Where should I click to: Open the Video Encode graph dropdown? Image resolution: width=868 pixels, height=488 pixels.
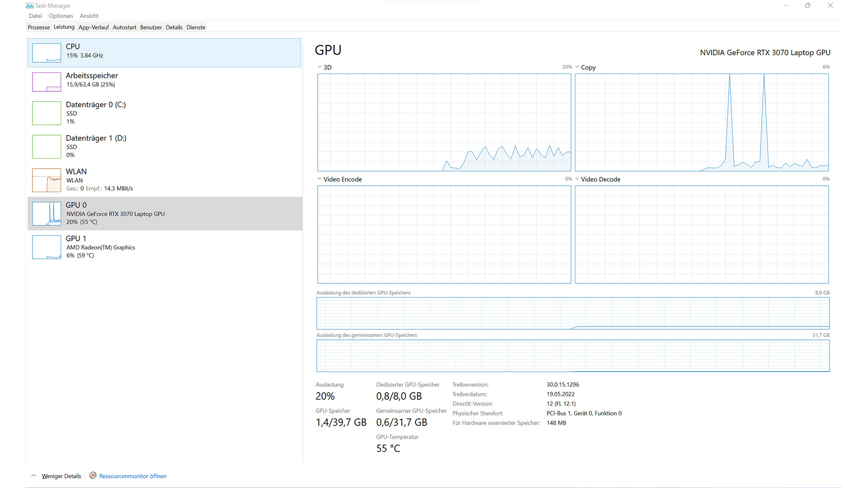320,179
